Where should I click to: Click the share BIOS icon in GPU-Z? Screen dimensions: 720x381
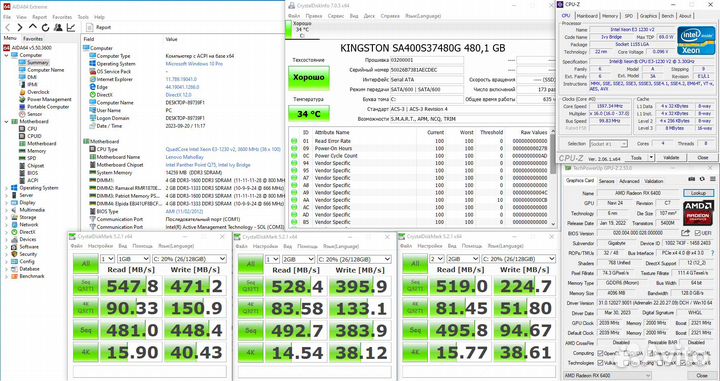click(686, 233)
